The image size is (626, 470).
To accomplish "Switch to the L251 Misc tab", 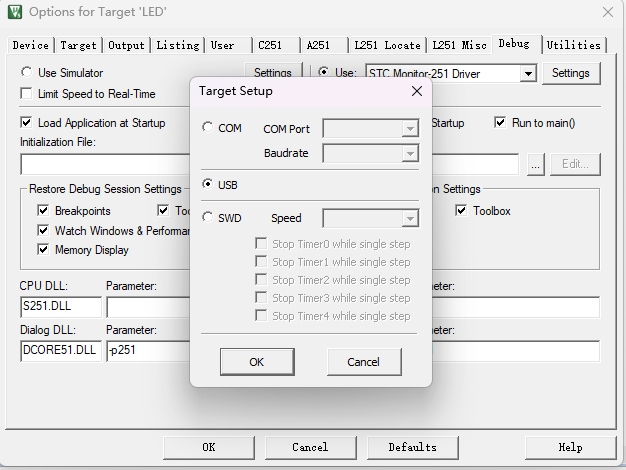I will [x=459, y=45].
